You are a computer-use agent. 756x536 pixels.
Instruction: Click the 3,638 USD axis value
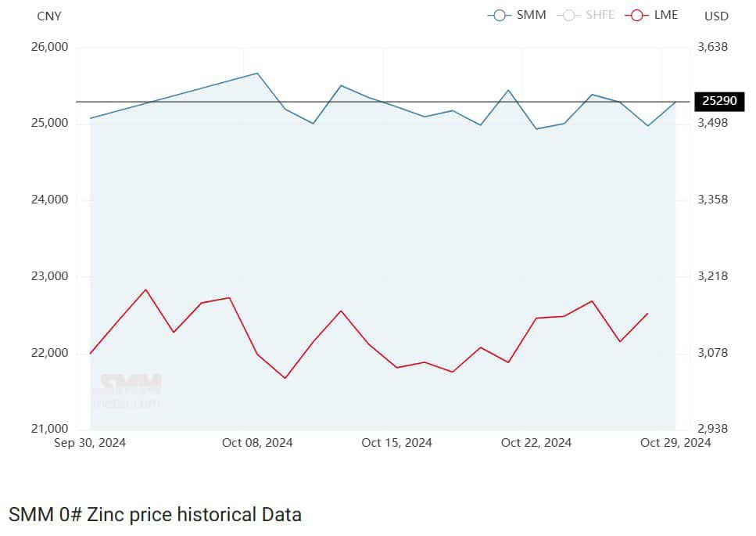712,47
